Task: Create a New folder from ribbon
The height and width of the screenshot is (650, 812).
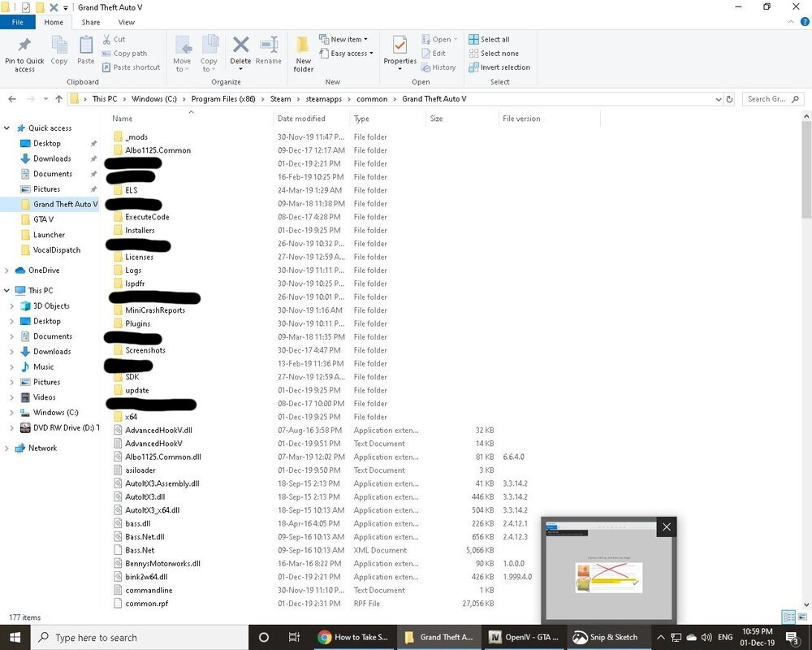Action: [x=303, y=54]
